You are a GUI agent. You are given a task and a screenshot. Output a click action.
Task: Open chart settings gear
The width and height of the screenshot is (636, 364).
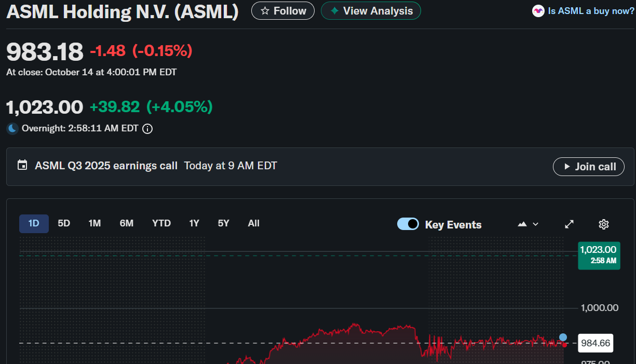pyautogui.click(x=603, y=224)
